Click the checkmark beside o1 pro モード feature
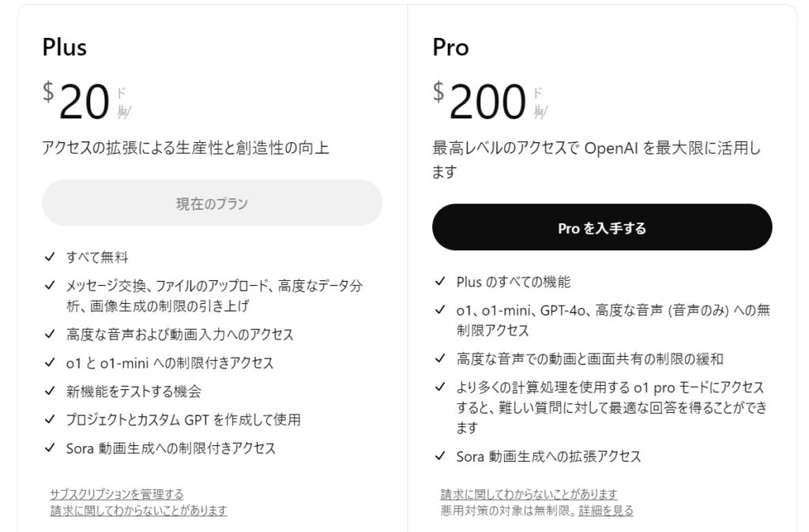This screenshot has height=532, width=809. [x=440, y=388]
